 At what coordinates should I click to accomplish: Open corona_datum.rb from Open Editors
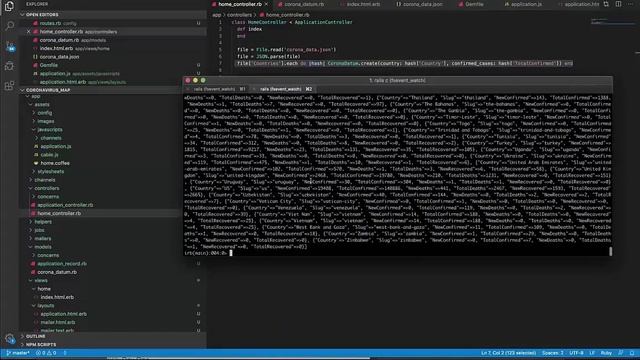59,40
